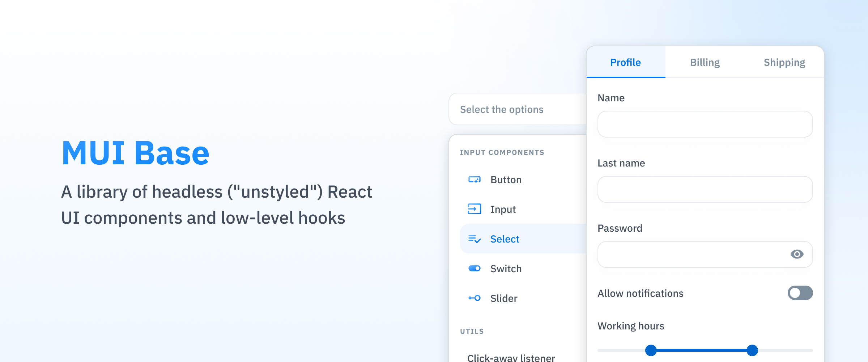Collapse the Utils section
This screenshot has height=362, width=868.
point(472,331)
